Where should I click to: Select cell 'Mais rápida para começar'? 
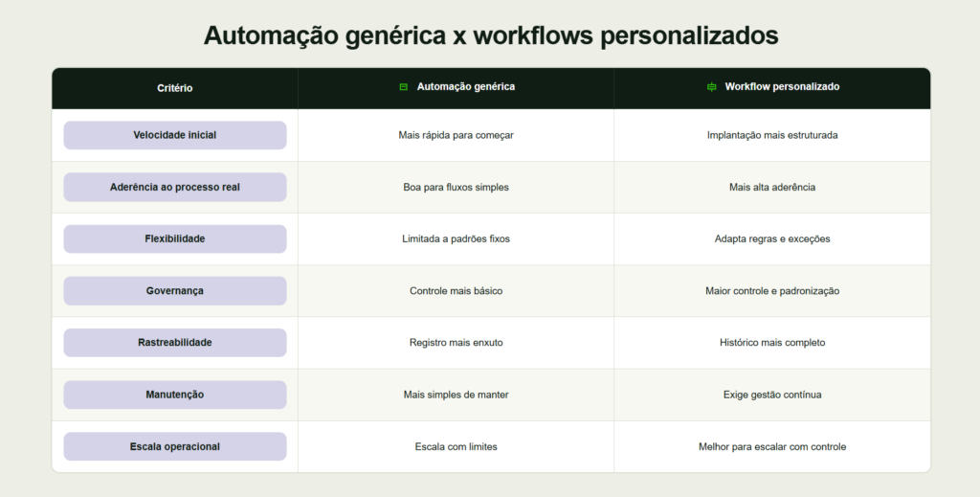pyautogui.click(x=457, y=135)
